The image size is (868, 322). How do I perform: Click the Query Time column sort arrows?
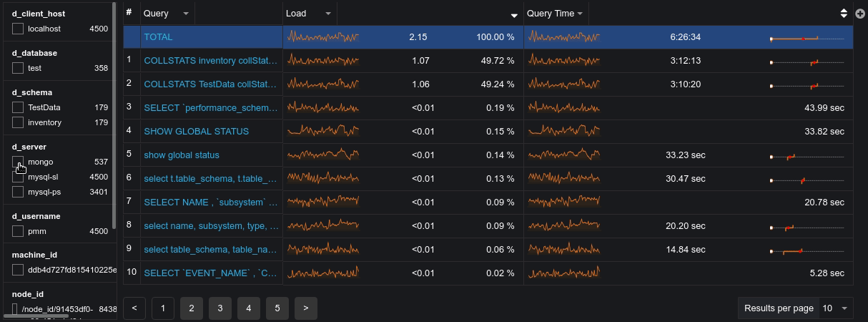[x=844, y=14]
